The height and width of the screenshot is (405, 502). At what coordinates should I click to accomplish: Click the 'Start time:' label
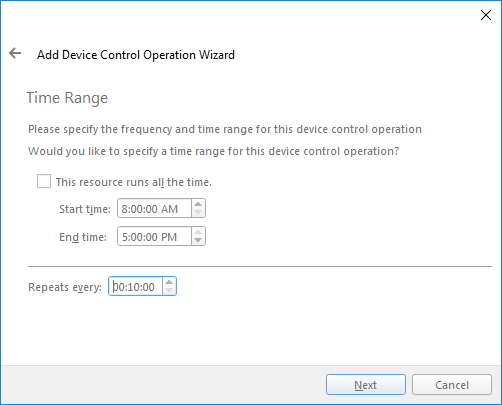(85, 209)
